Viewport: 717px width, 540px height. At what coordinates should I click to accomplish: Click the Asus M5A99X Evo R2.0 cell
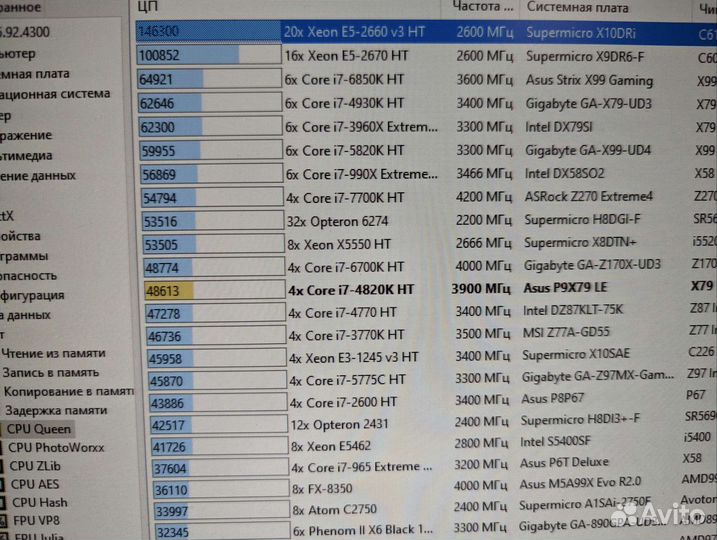(580, 482)
